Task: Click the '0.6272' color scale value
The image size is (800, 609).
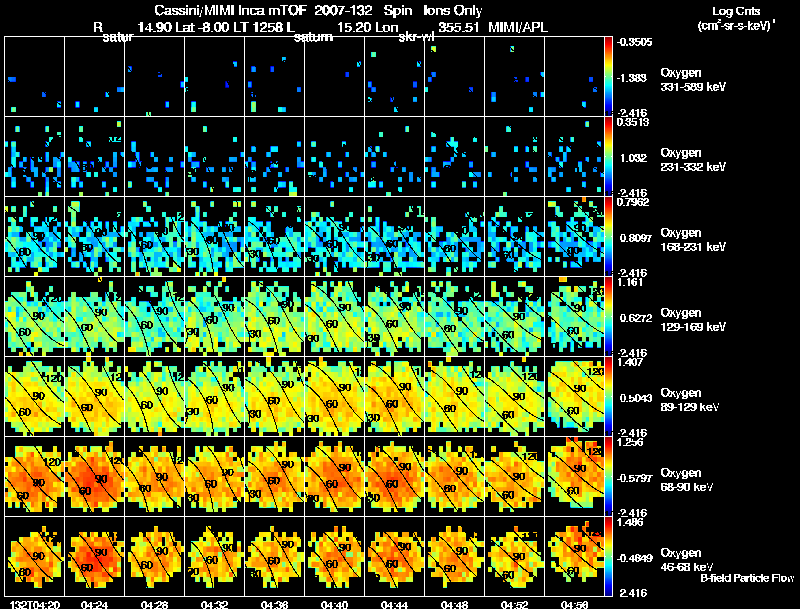Action: [x=636, y=318]
